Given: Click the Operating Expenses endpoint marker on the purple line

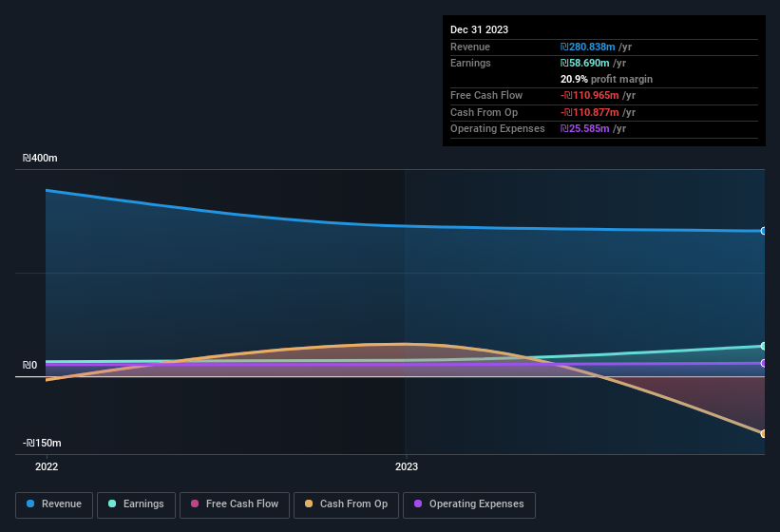Looking at the screenshot, I should (x=764, y=363).
